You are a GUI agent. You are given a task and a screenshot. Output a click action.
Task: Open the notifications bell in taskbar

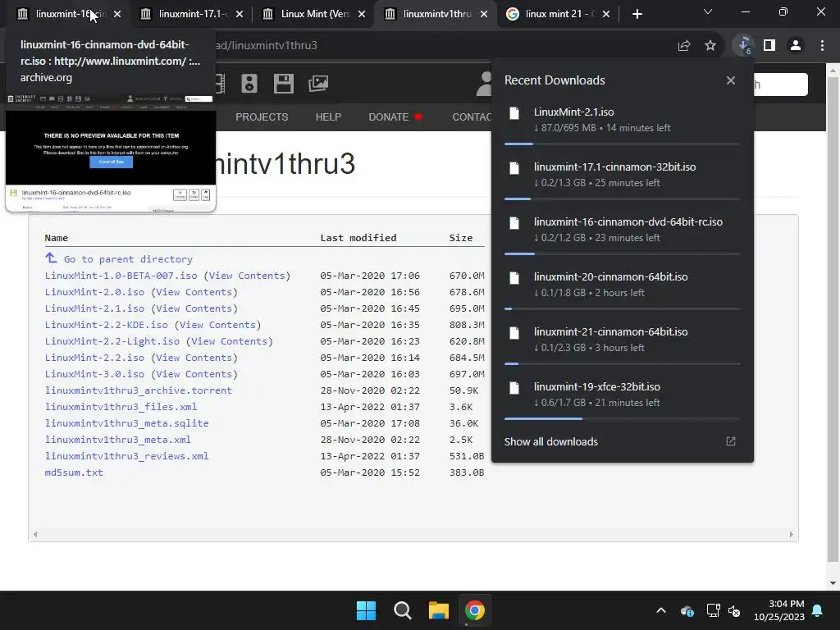click(818, 610)
